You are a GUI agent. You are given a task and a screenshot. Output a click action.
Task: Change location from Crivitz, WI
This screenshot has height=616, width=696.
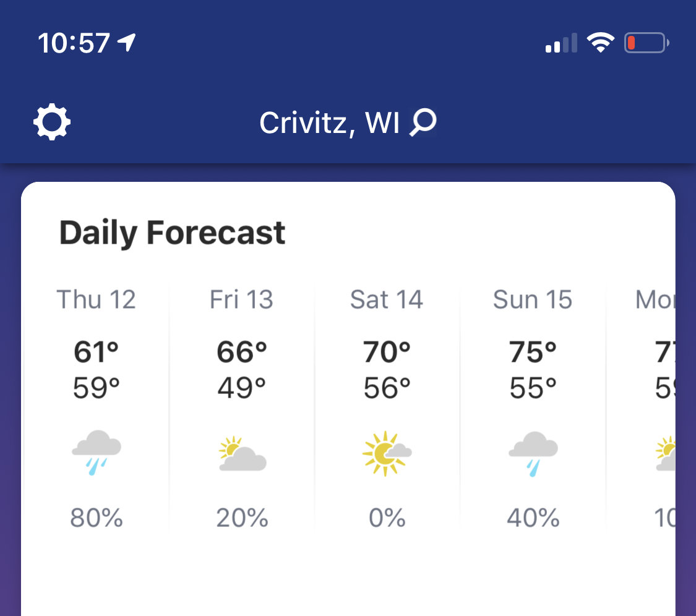click(x=329, y=122)
